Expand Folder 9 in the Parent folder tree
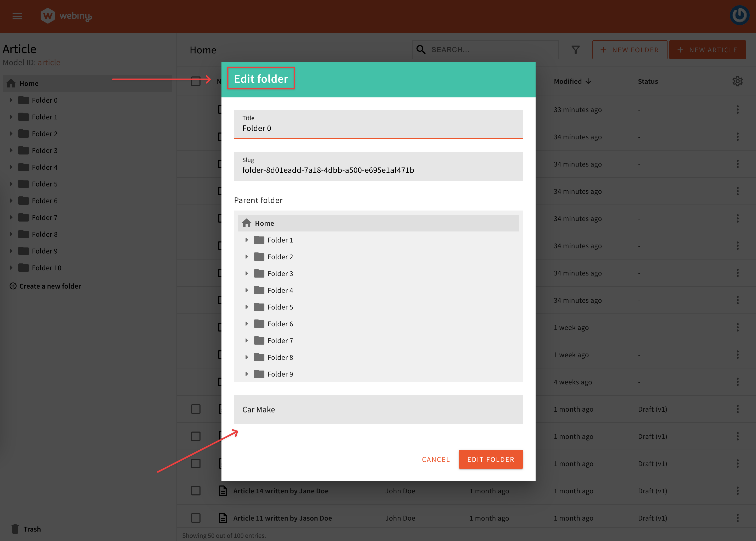 tap(247, 374)
